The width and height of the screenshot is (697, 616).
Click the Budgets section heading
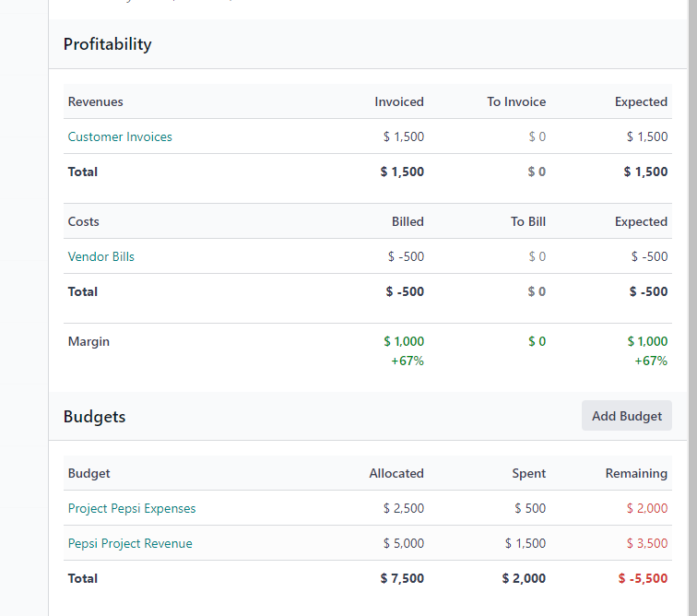pos(94,417)
